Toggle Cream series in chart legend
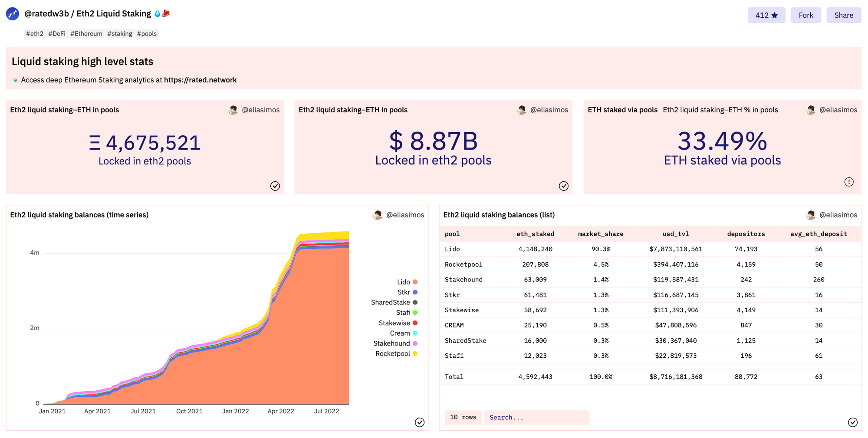Viewport: 868px width, 438px height. 404,333
